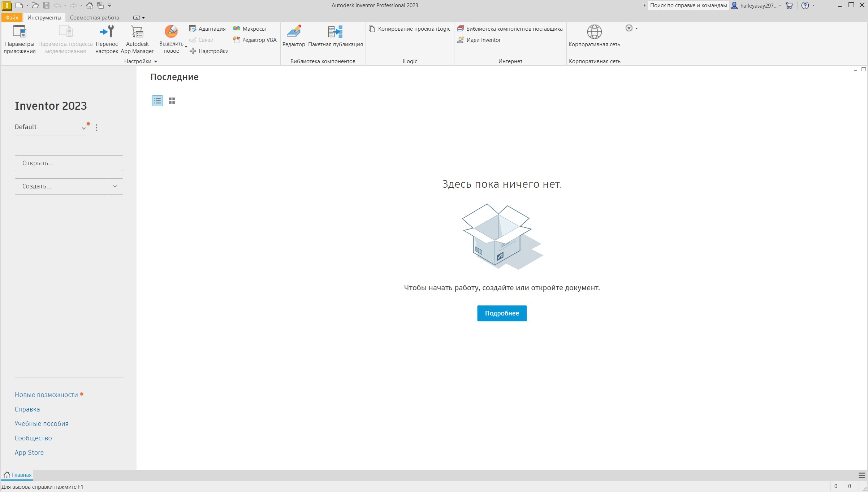Screen dimensions: 868x492
Task: Open Новые возможности link
Action: 46,395
